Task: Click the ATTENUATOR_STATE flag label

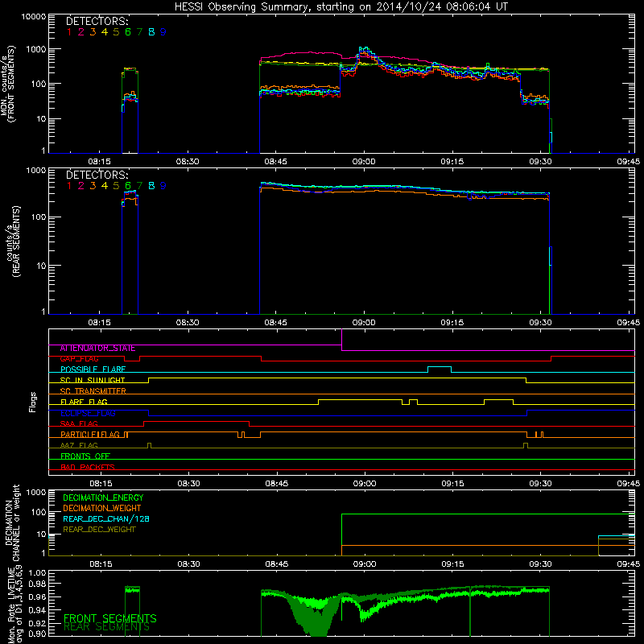Action: [x=97, y=348]
